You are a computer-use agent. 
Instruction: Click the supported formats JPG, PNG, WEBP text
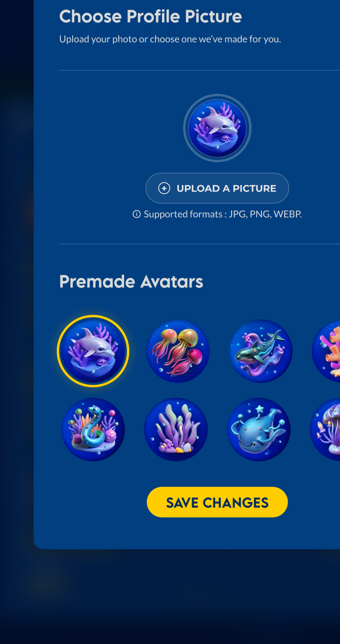223,214
